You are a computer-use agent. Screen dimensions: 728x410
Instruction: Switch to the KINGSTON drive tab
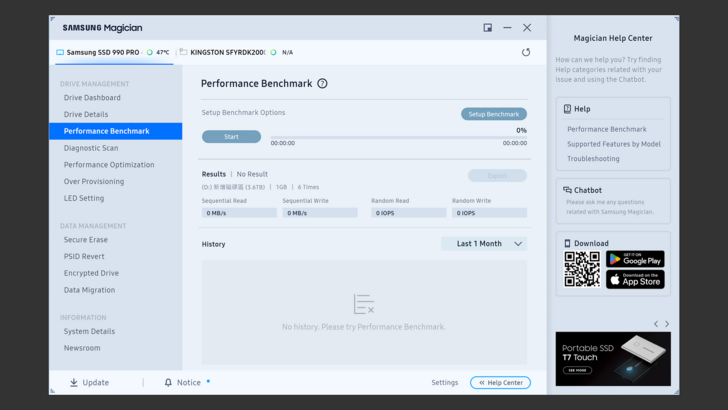227,52
